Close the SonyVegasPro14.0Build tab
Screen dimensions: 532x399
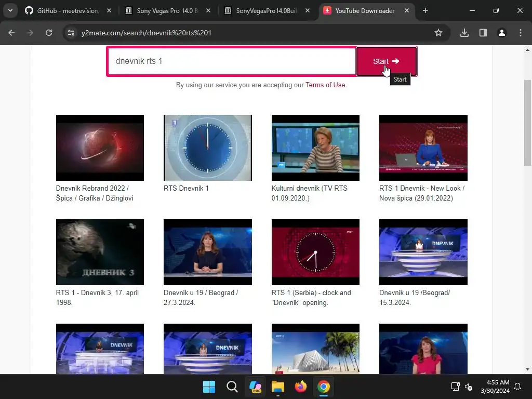pos(308,10)
